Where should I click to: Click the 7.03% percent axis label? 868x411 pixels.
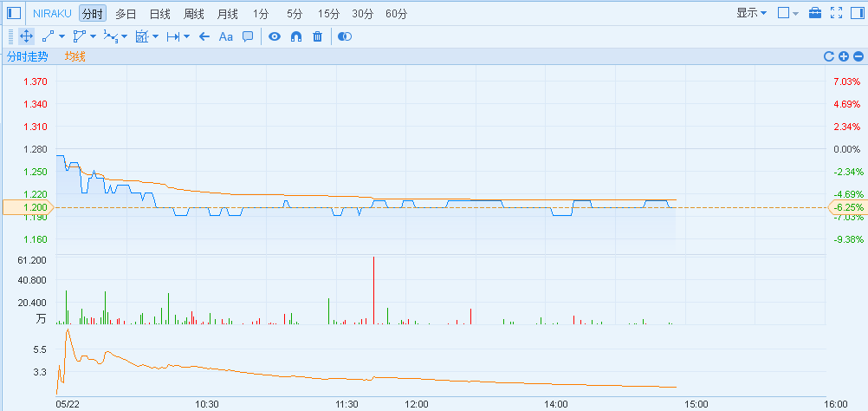[x=847, y=82]
